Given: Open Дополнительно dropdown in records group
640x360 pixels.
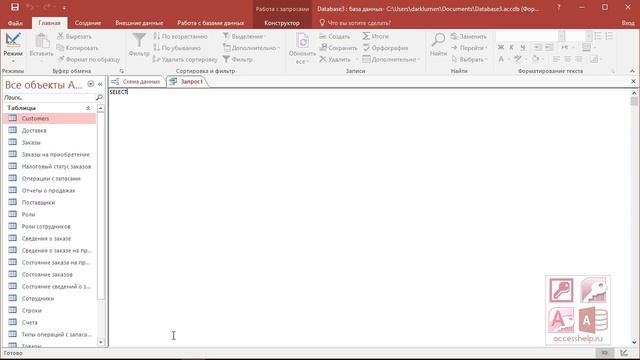Looking at the screenshot, I should point(391,59).
